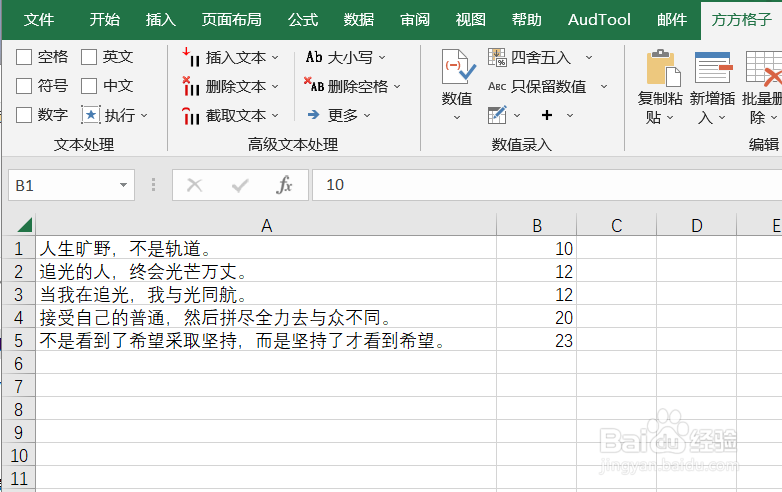The image size is (782, 492).
Task: Switch to the 开始 tab
Action: point(104,19)
